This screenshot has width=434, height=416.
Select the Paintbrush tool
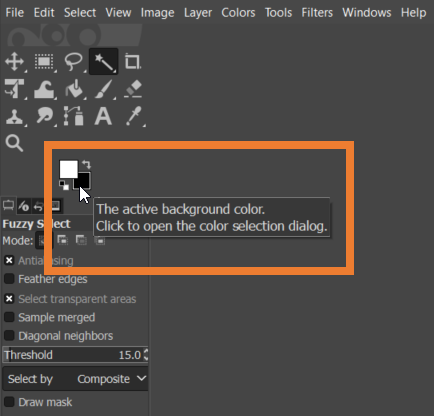click(104, 89)
